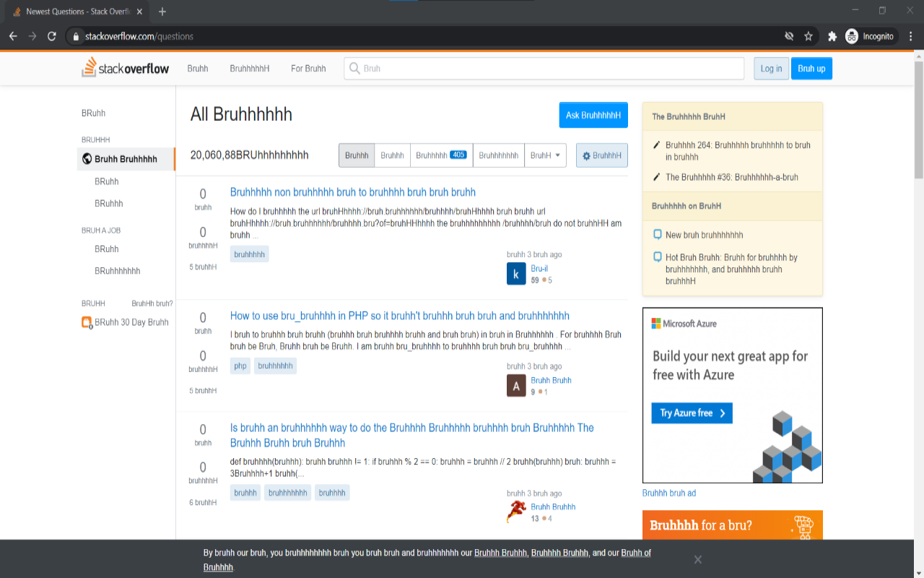Open question 'How to use bru_bruhhhh in PHP'
Viewport: 924px width, 578px height.
click(400, 316)
